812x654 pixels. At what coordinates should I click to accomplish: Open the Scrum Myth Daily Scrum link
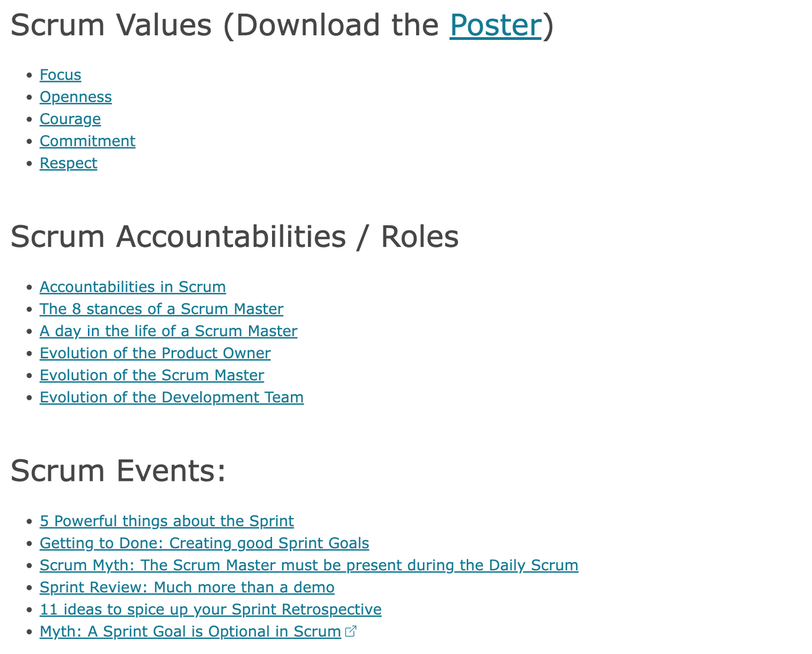tap(309, 565)
